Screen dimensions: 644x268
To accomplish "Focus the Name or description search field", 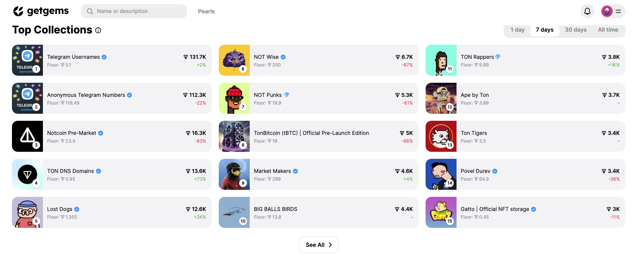I will pos(139,11).
